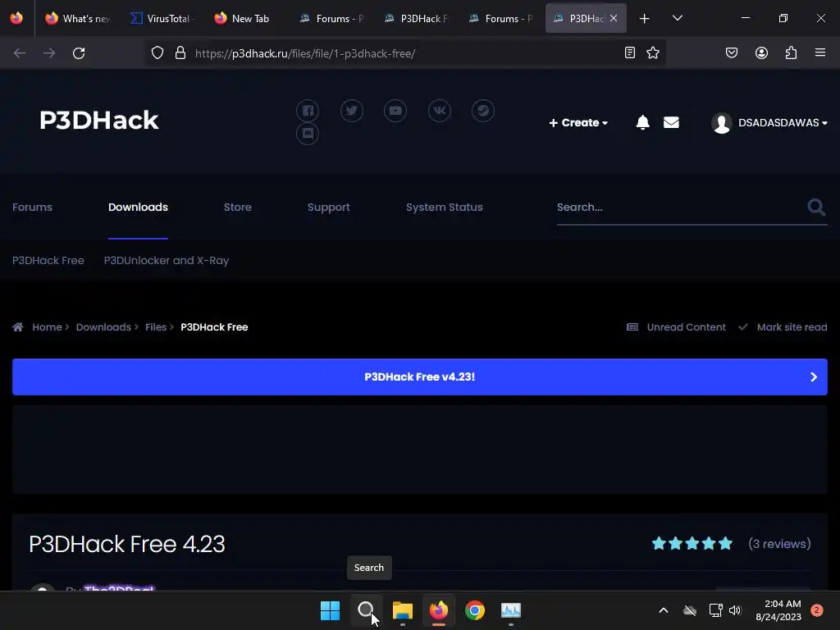Open P3DUnlocker and X-Ray link
Image resolution: width=840 pixels, height=630 pixels.
[167, 260]
